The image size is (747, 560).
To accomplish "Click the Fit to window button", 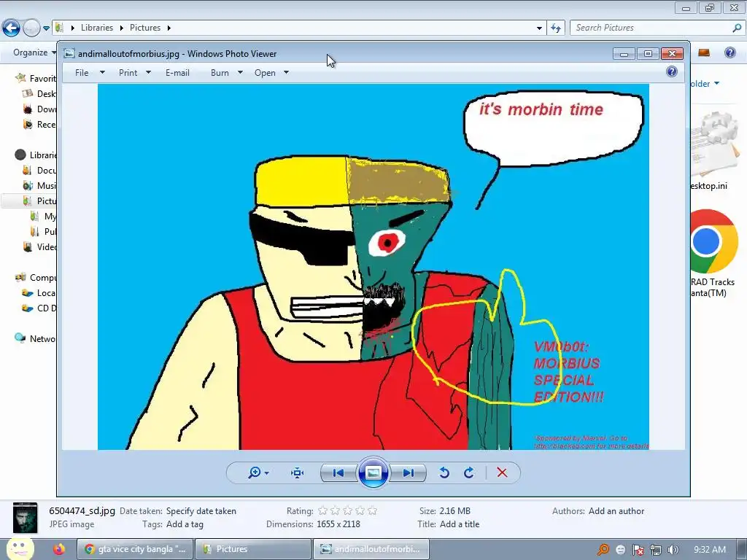I will 298,472.
